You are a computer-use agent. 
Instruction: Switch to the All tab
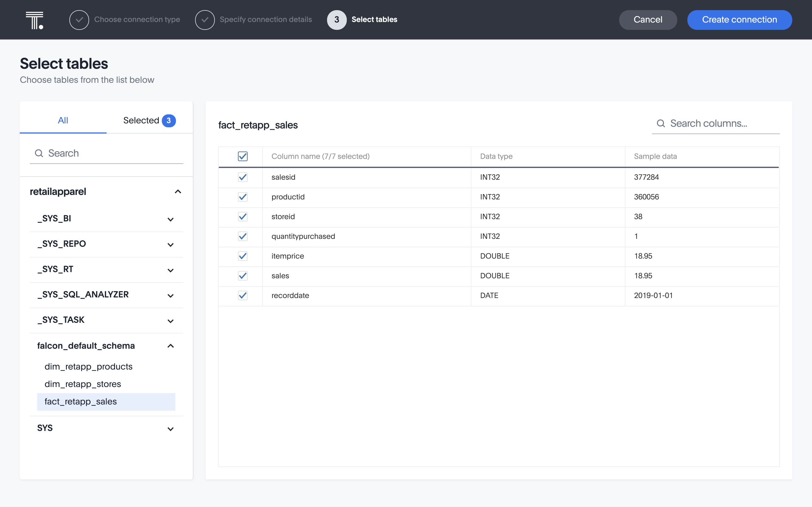pos(63,120)
